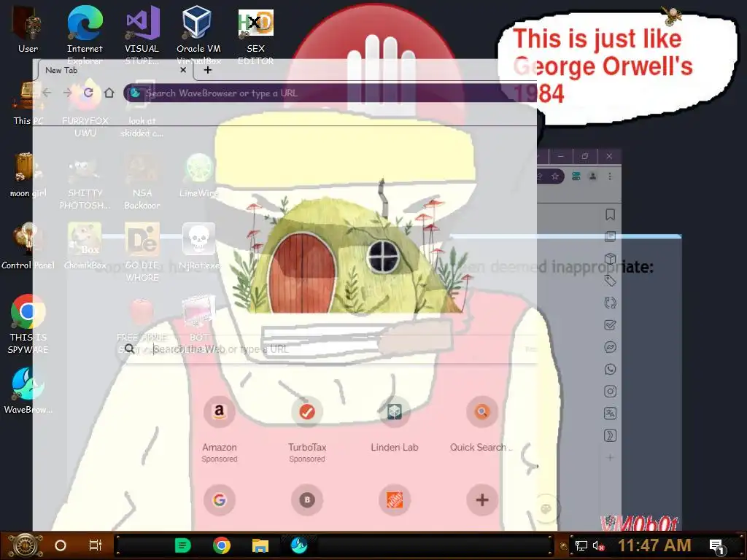This screenshot has width=747, height=560.
Task: Launch the WaveBrowser desktop shortcut
Action: tap(28, 391)
